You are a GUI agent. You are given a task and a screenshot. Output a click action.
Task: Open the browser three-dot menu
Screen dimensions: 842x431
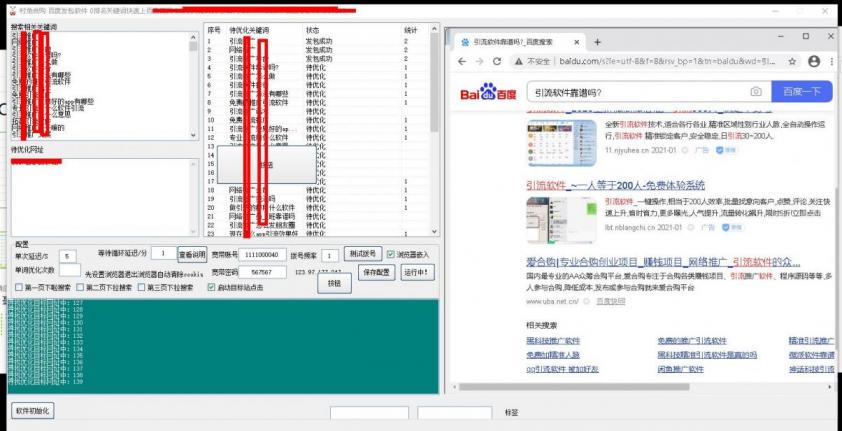[x=833, y=62]
